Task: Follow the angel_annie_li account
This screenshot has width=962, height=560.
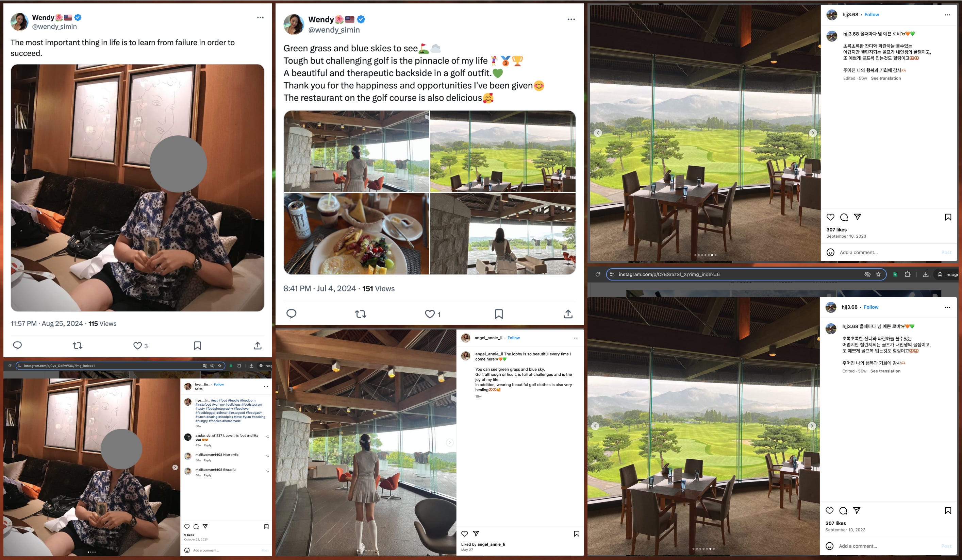Action: pos(513,338)
